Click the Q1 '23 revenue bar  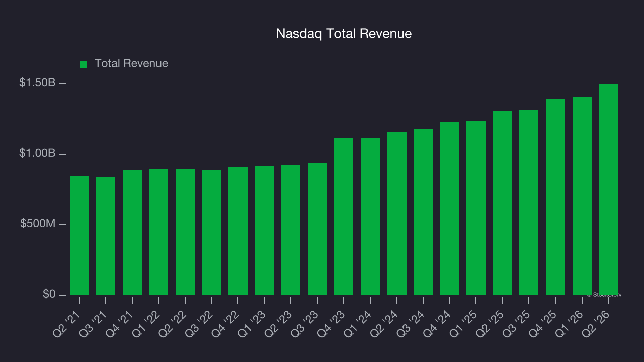click(x=265, y=231)
